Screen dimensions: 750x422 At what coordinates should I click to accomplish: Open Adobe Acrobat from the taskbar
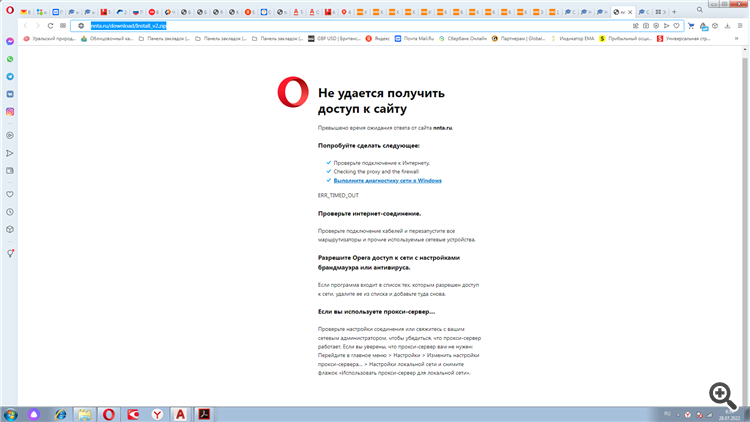point(204,415)
